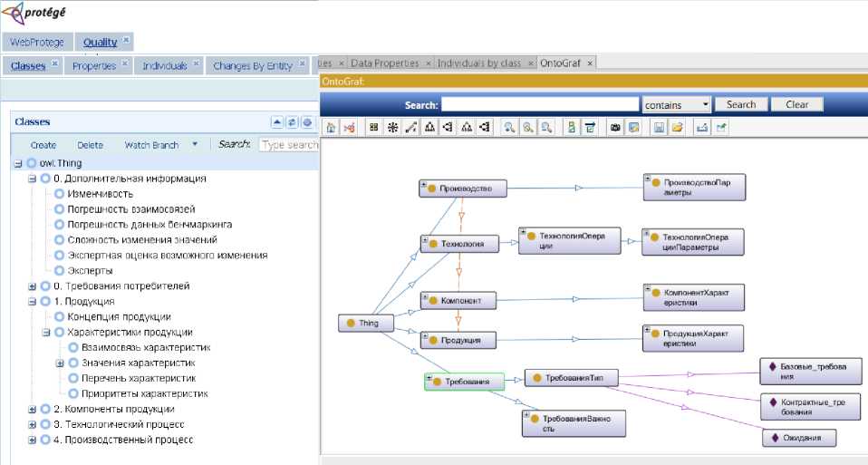
Task: Open Classes panel settings gear icon
Action: [307, 122]
